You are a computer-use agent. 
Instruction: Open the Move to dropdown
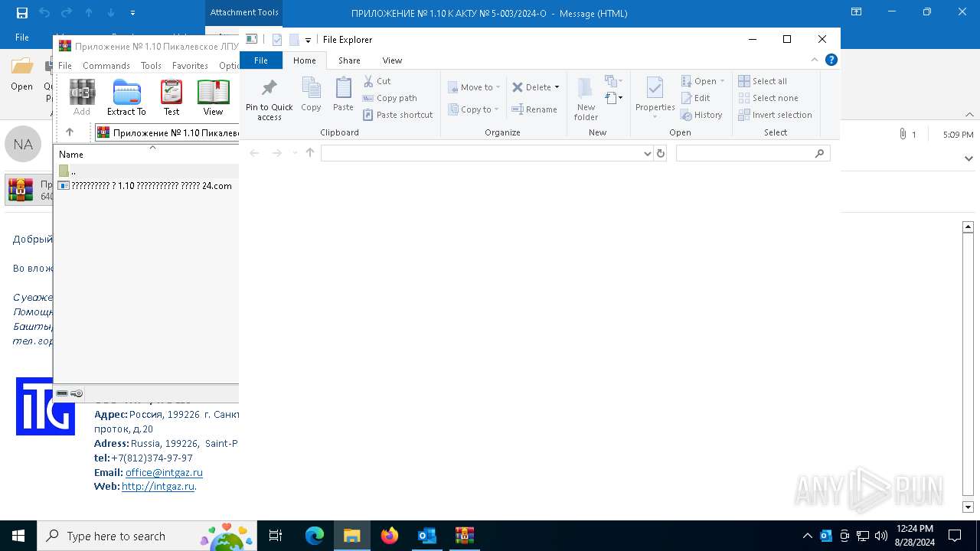click(x=474, y=87)
